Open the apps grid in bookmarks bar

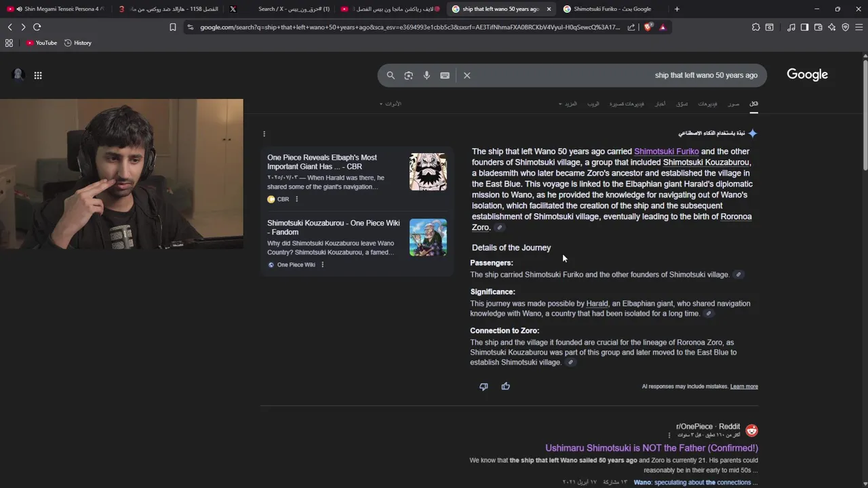point(9,43)
